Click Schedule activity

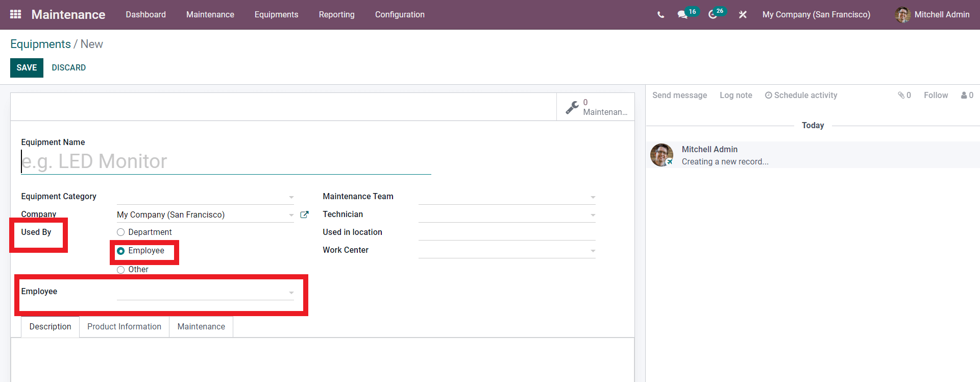(x=801, y=96)
